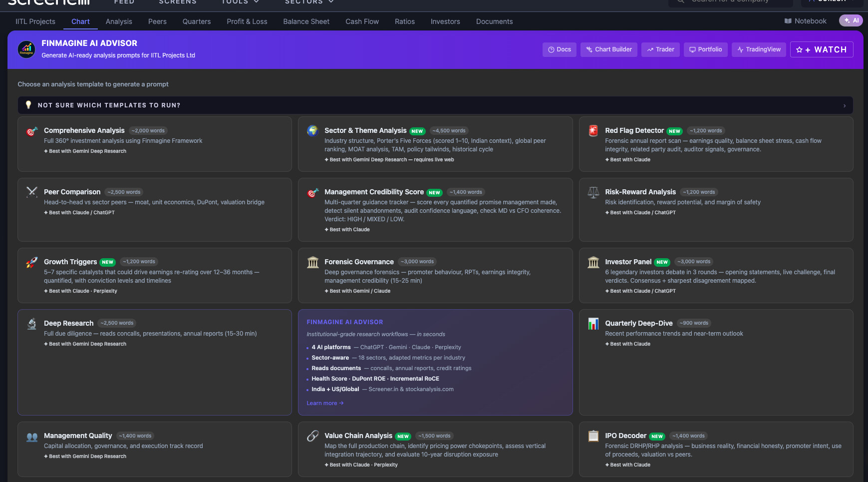Focus the company search field
This screenshot has height=482, width=868.
(x=731, y=2)
